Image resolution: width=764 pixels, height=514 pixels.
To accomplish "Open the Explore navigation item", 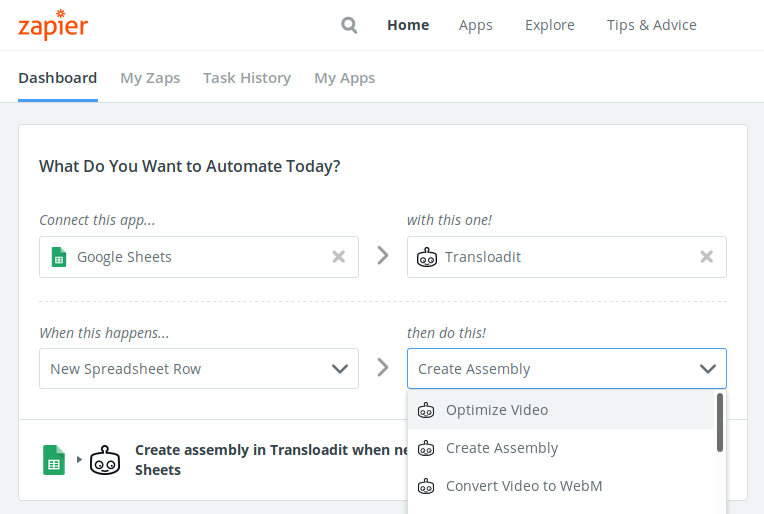I will (x=550, y=25).
